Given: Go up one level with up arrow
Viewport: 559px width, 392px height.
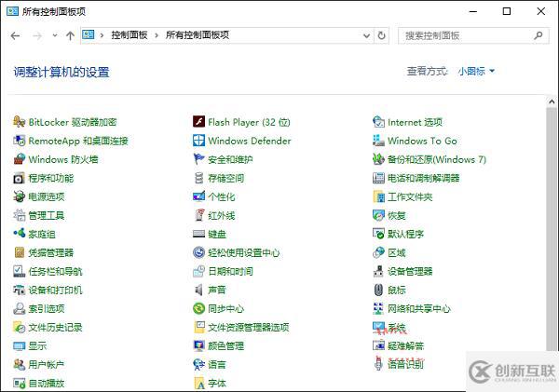Looking at the screenshot, I should [70, 35].
